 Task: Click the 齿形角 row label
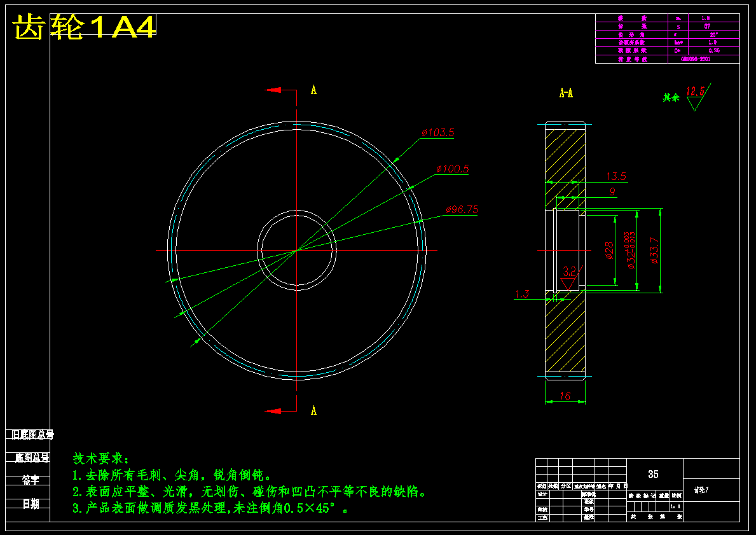[631, 34]
